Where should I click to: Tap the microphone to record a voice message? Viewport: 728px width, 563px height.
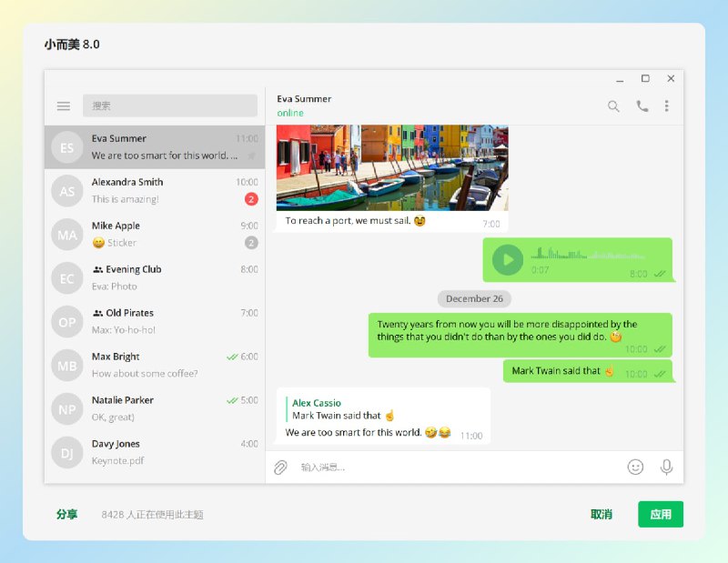pyautogui.click(x=667, y=466)
